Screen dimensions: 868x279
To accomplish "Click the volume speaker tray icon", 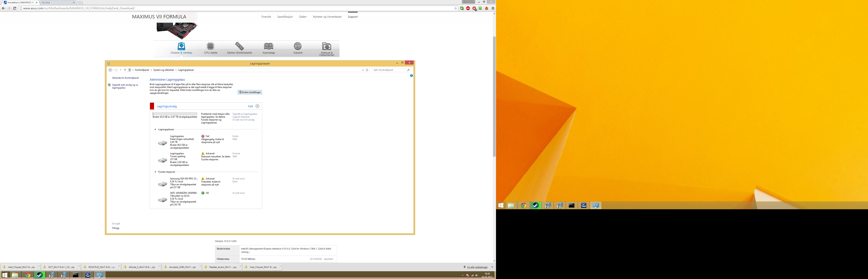I will (476, 275).
